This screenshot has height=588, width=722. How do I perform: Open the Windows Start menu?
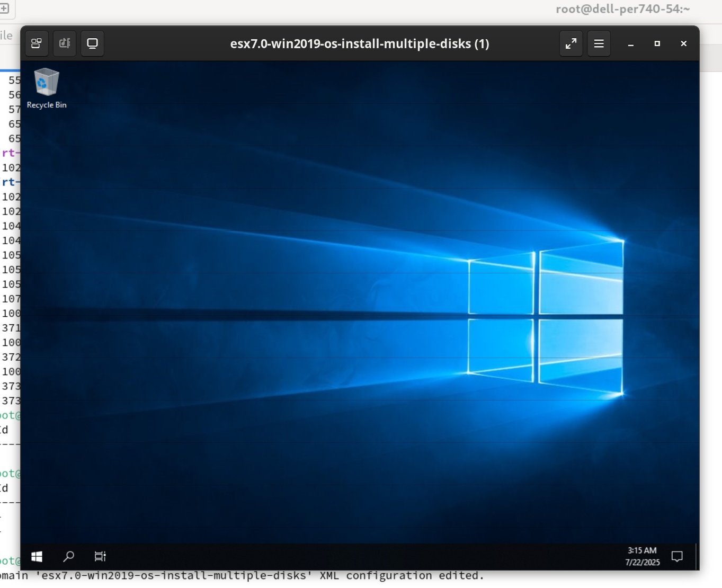pyautogui.click(x=37, y=557)
